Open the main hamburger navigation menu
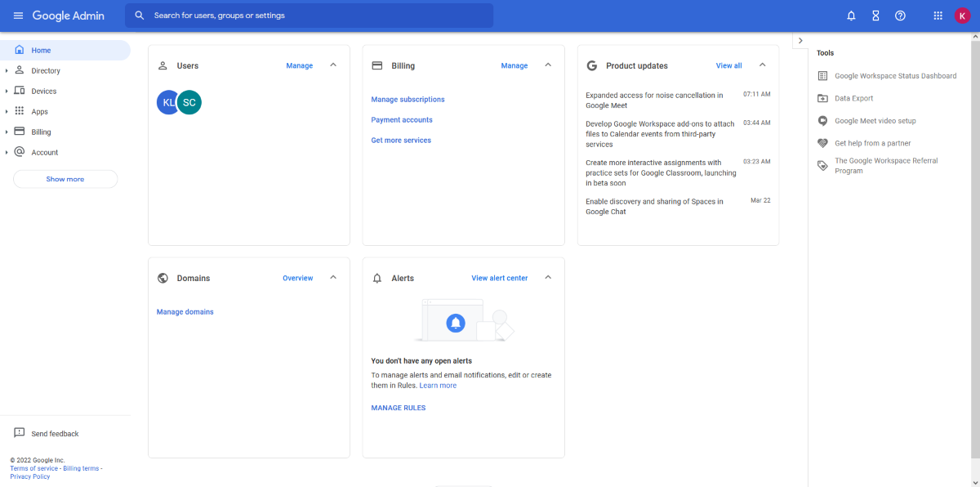This screenshot has height=487, width=980. [18, 15]
